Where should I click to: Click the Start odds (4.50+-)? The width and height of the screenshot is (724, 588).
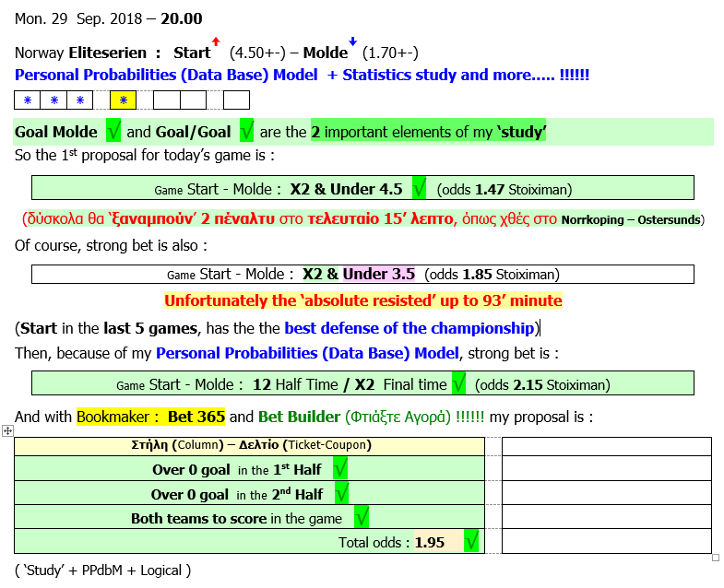coord(257,53)
